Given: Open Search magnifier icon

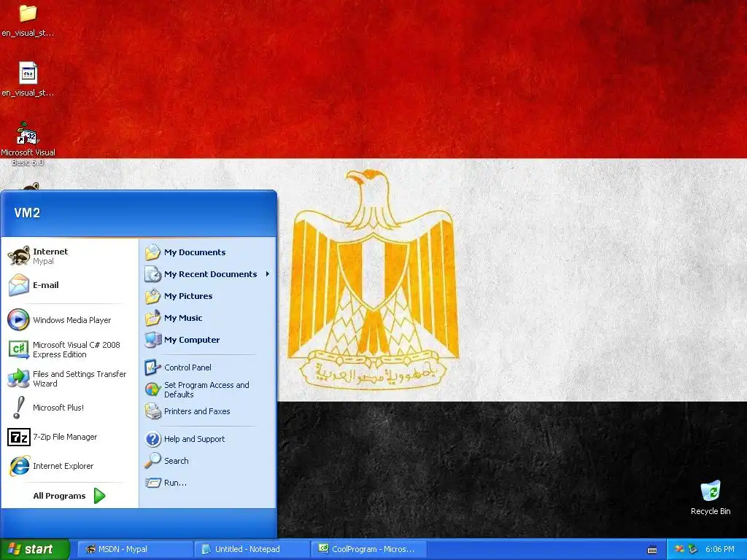Looking at the screenshot, I should point(153,461).
